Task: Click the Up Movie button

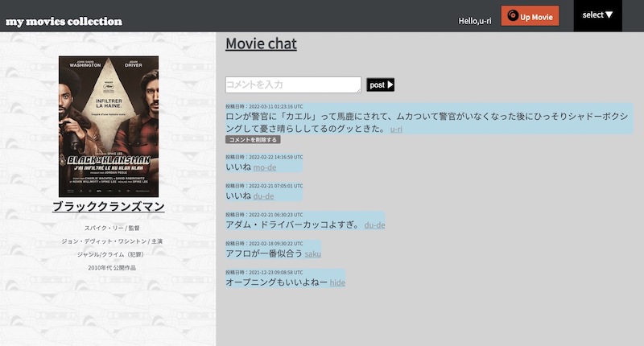Action: [x=530, y=16]
